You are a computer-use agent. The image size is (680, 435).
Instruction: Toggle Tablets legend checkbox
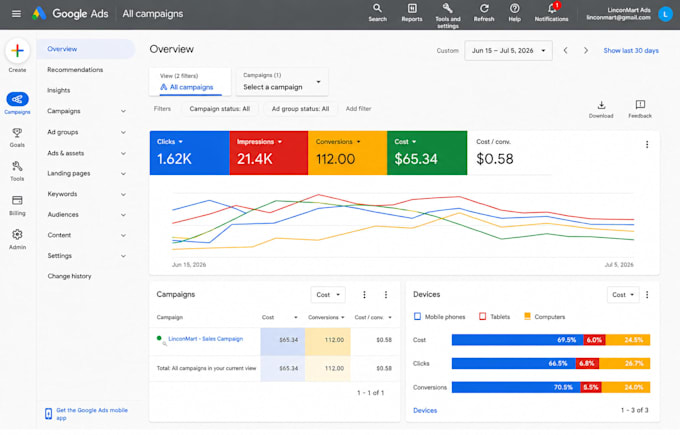[482, 317]
